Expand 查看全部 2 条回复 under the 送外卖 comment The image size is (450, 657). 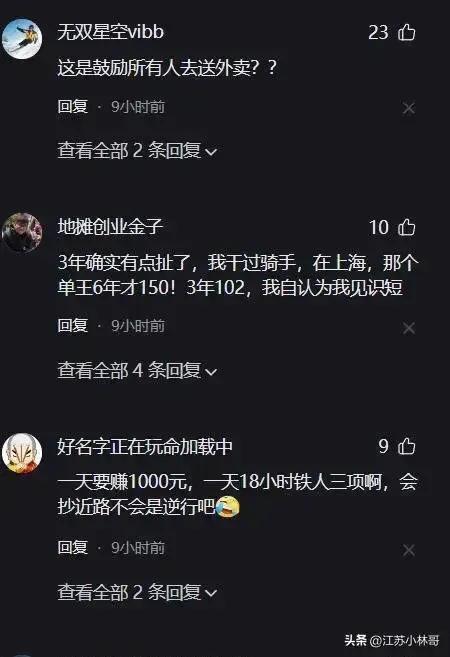click(x=137, y=150)
